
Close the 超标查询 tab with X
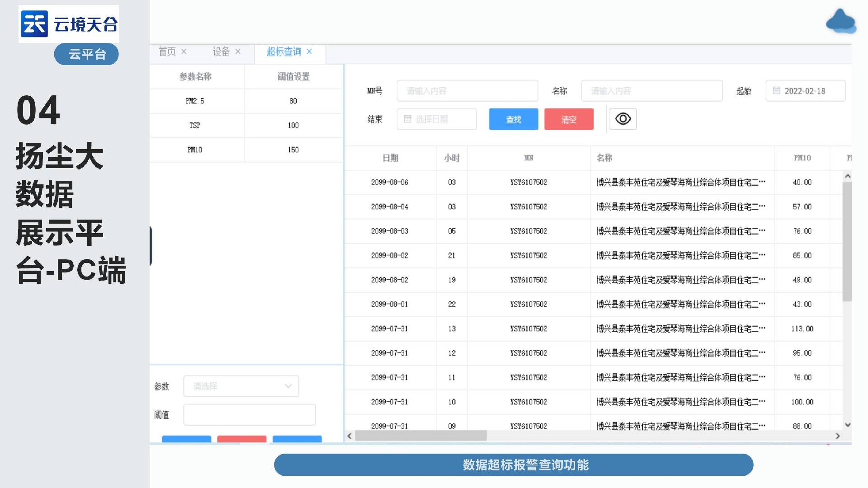coord(309,52)
